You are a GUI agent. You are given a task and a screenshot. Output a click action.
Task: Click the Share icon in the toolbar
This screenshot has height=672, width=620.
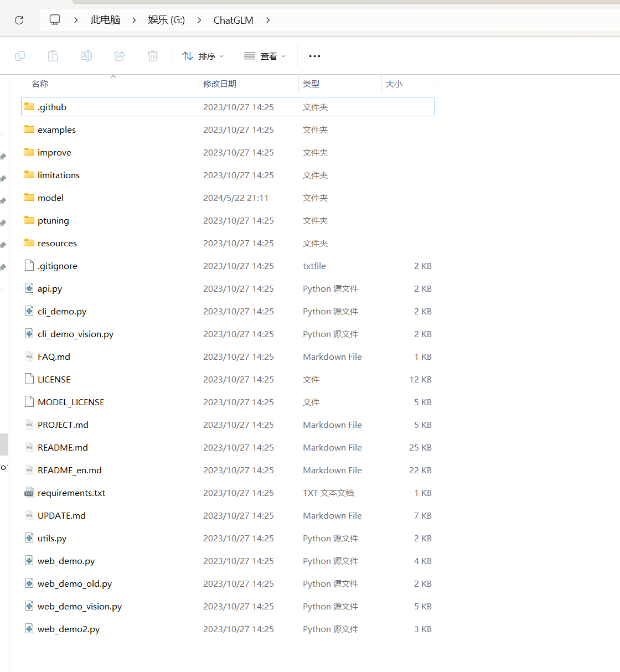pyautogui.click(x=120, y=56)
